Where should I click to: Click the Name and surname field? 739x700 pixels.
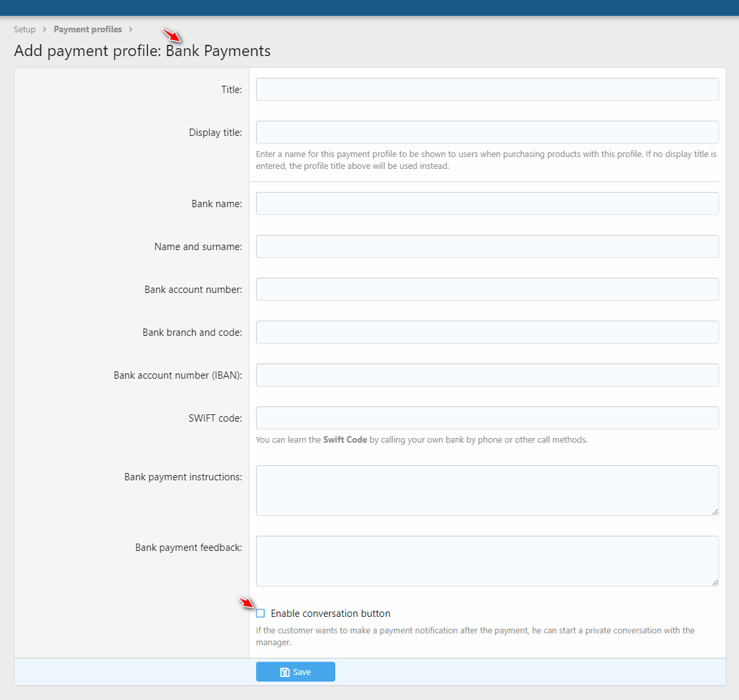pyautogui.click(x=487, y=247)
